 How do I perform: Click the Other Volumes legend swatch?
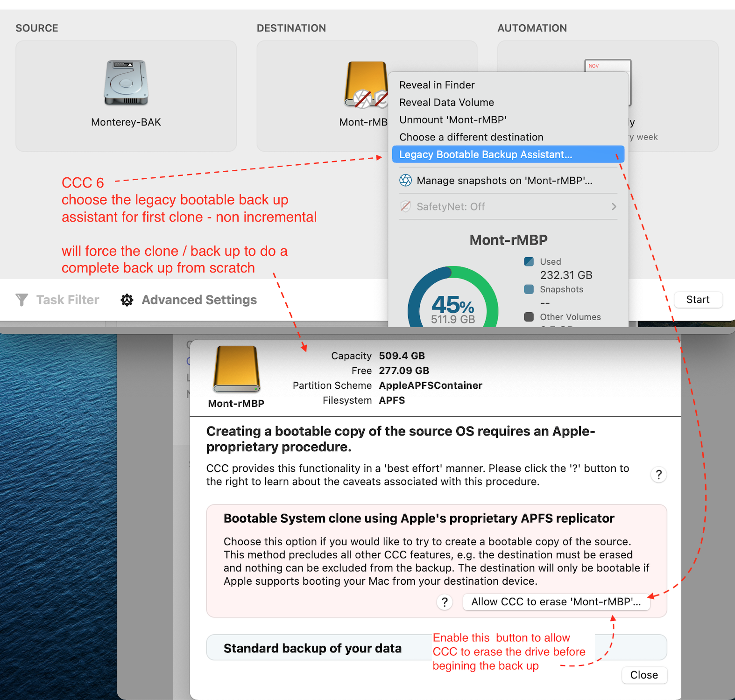[x=529, y=317]
